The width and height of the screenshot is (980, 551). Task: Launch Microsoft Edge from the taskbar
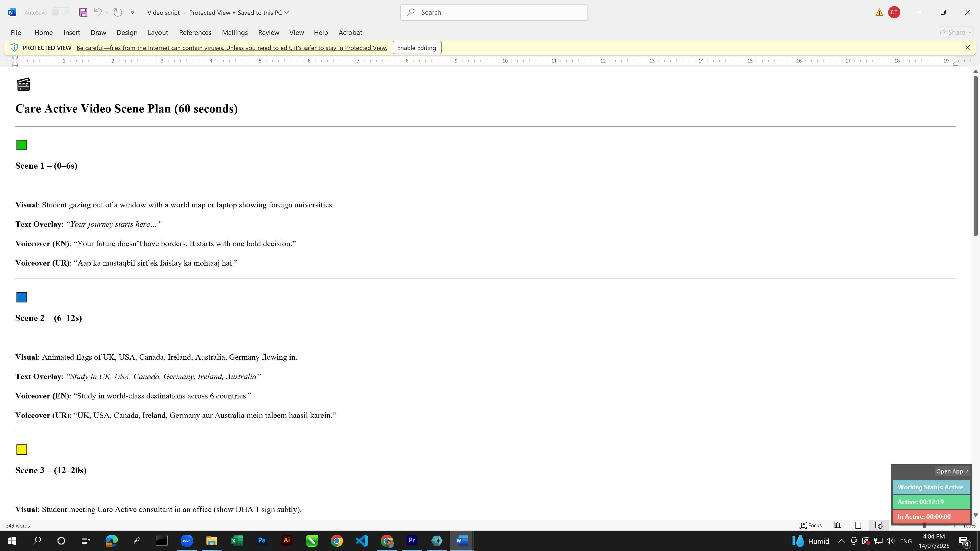click(112, 541)
